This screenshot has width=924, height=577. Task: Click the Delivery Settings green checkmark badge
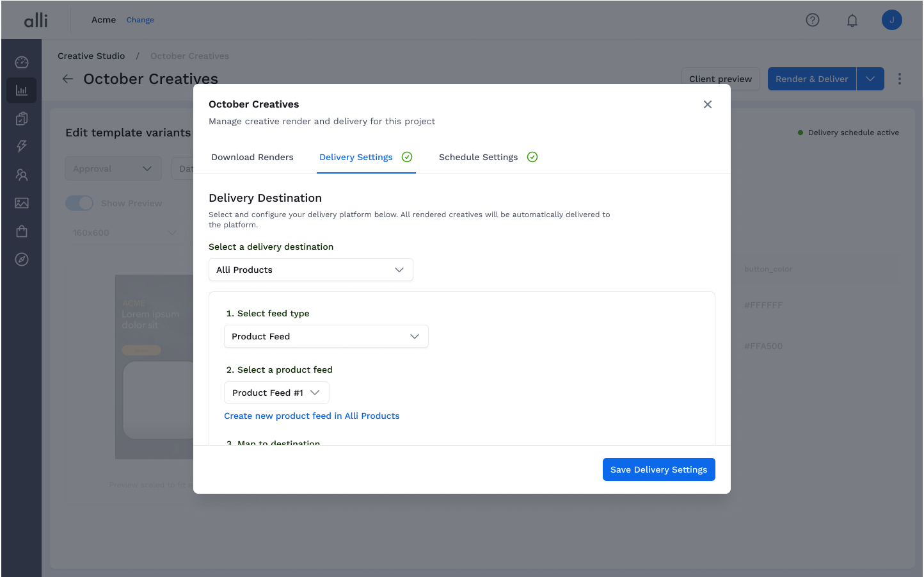(406, 156)
